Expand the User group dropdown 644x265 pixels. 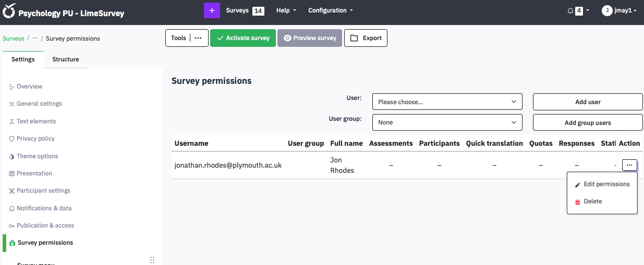point(447,122)
